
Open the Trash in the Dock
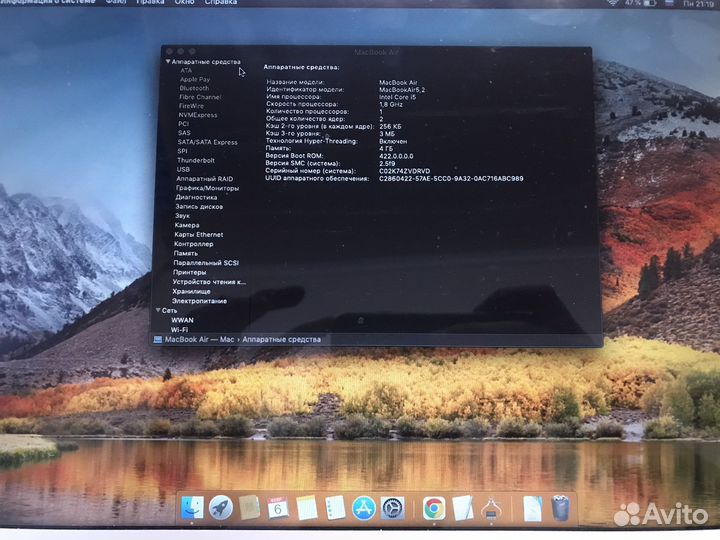pyautogui.click(x=561, y=508)
